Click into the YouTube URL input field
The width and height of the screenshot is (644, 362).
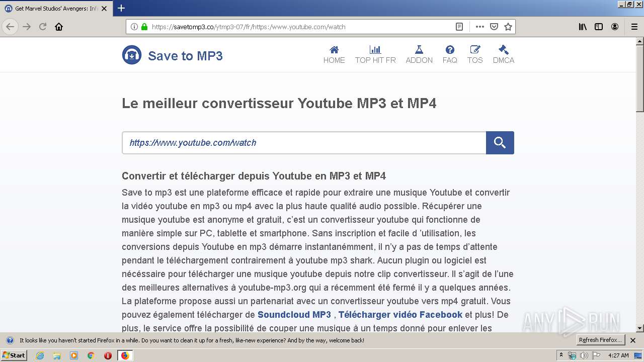coord(304,143)
